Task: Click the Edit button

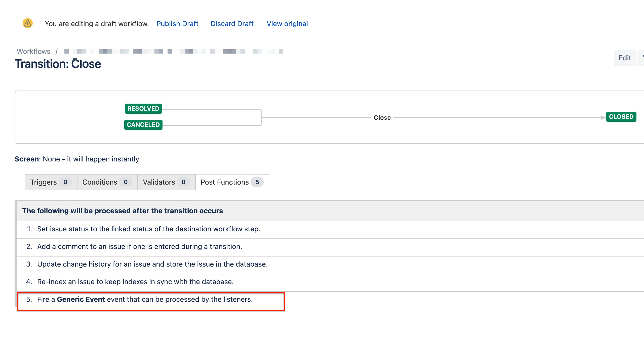Action: (625, 58)
